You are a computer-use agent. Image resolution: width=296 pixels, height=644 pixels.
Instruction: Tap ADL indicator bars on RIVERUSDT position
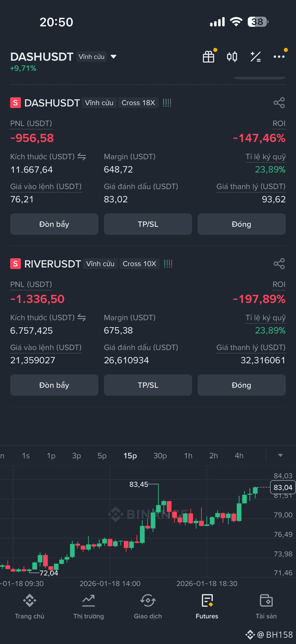(x=168, y=264)
